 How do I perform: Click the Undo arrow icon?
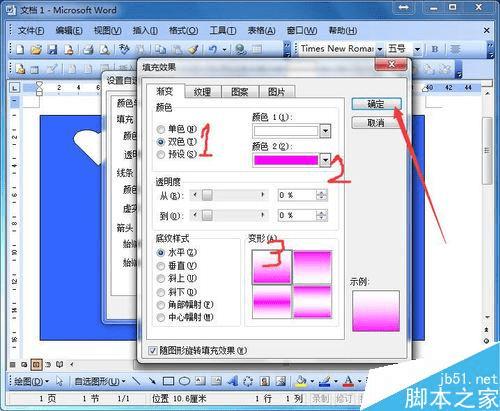(x=213, y=50)
